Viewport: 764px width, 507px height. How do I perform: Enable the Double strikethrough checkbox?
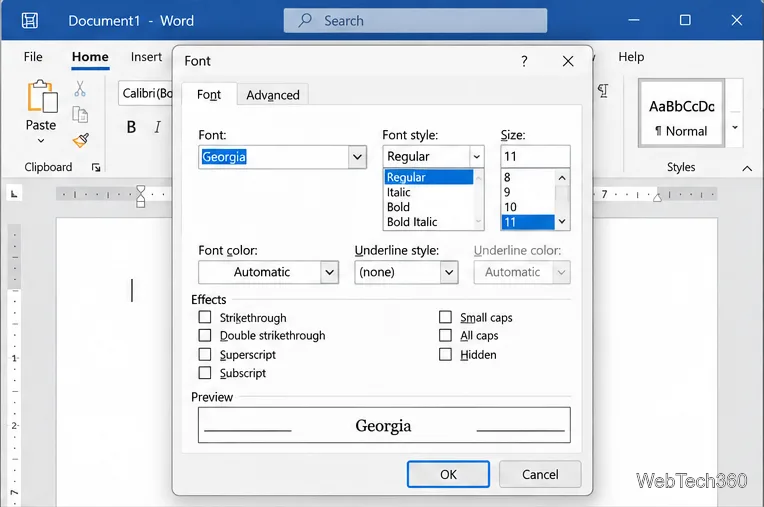[205, 336]
